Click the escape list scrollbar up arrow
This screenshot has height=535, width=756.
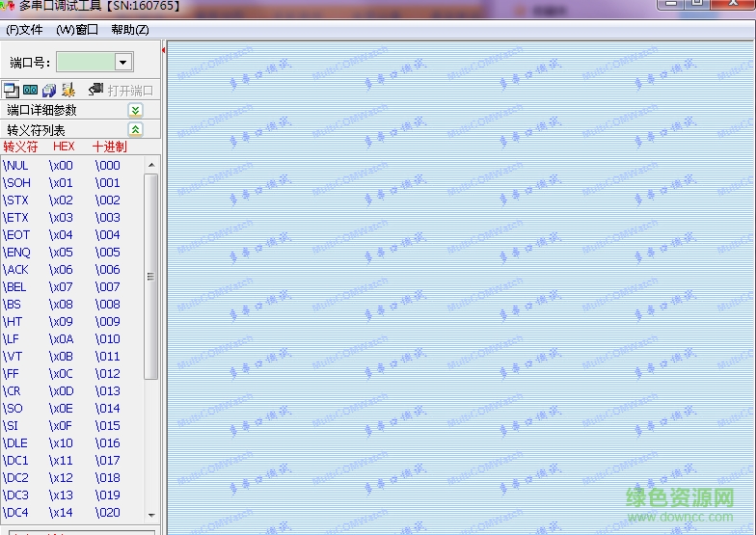click(x=151, y=165)
